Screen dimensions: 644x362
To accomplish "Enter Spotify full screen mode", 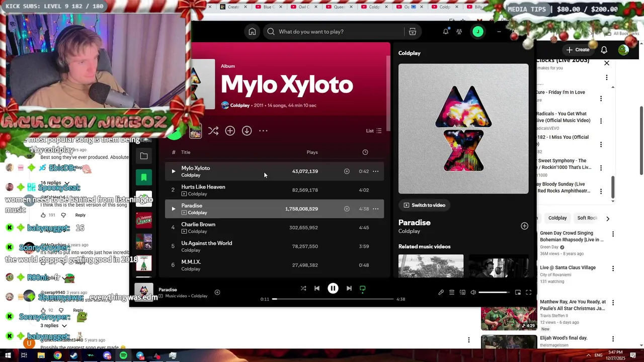I will (x=529, y=293).
